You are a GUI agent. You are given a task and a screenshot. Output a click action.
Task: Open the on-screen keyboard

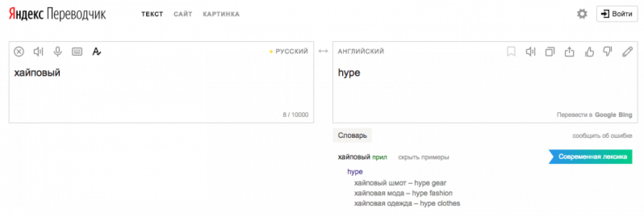click(x=77, y=52)
